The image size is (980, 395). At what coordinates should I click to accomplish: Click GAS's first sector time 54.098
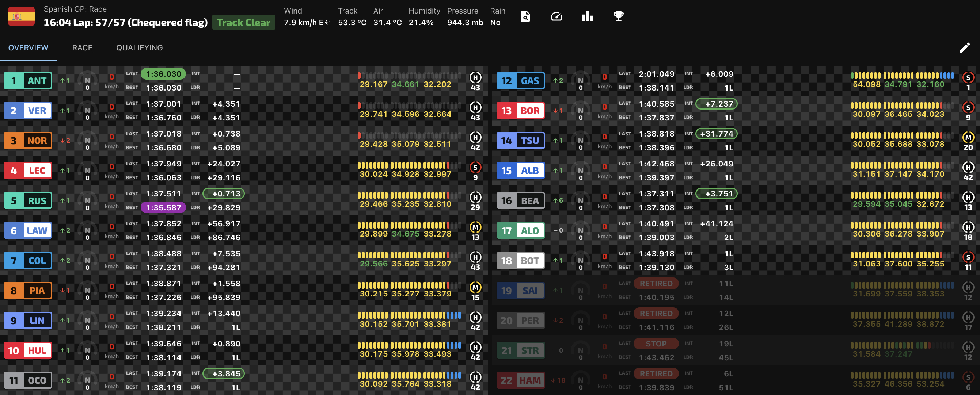click(x=867, y=84)
